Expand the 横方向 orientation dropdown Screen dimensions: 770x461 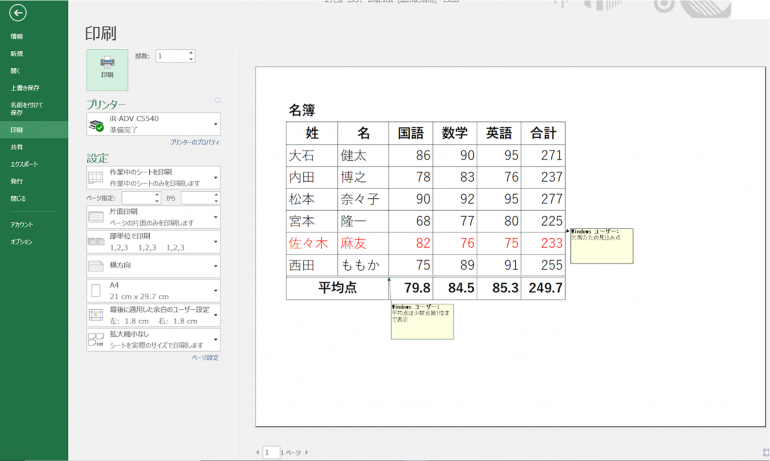point(215,266)
